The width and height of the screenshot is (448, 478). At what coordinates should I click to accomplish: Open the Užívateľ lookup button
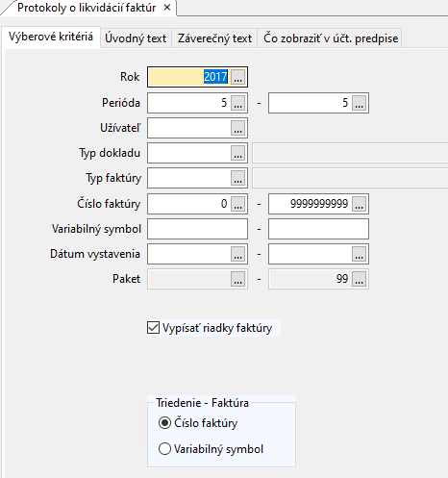tap(237, 128)
